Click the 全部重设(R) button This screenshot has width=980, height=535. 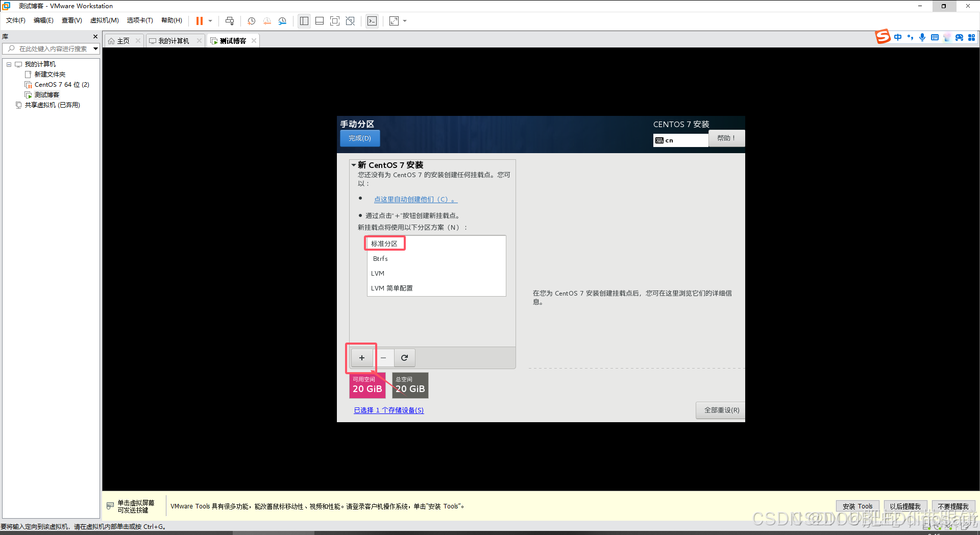click(721, 410)
